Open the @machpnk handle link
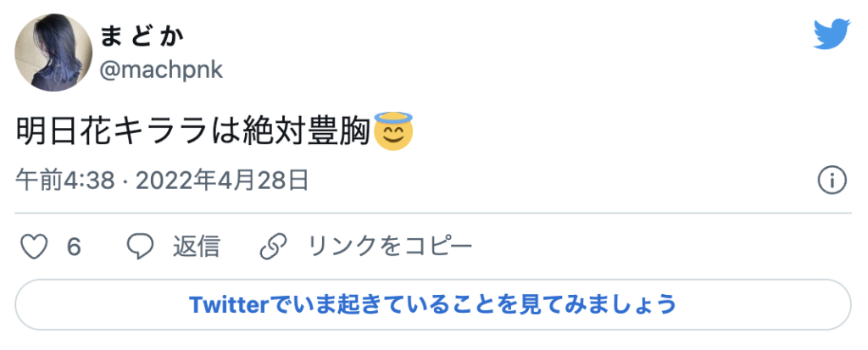The width and height of the screenshot is (868, 350). (x=161, y=69)
